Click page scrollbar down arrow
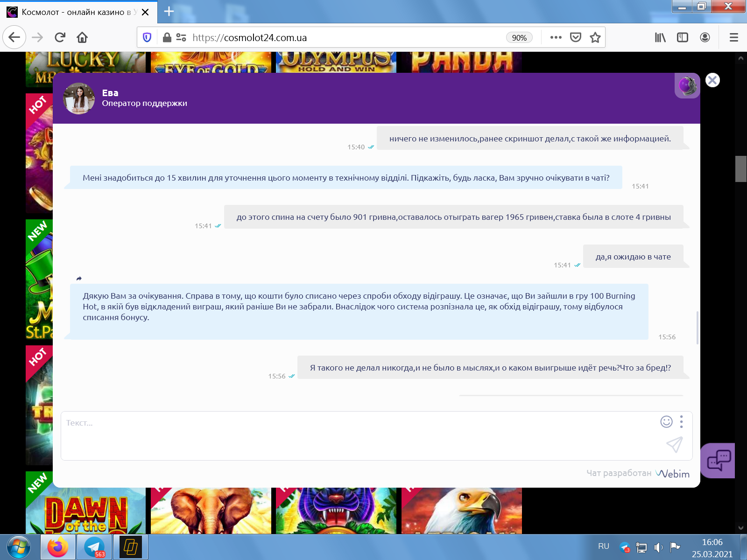The height and width of the screenshot is (560, 747). point(741,528)
